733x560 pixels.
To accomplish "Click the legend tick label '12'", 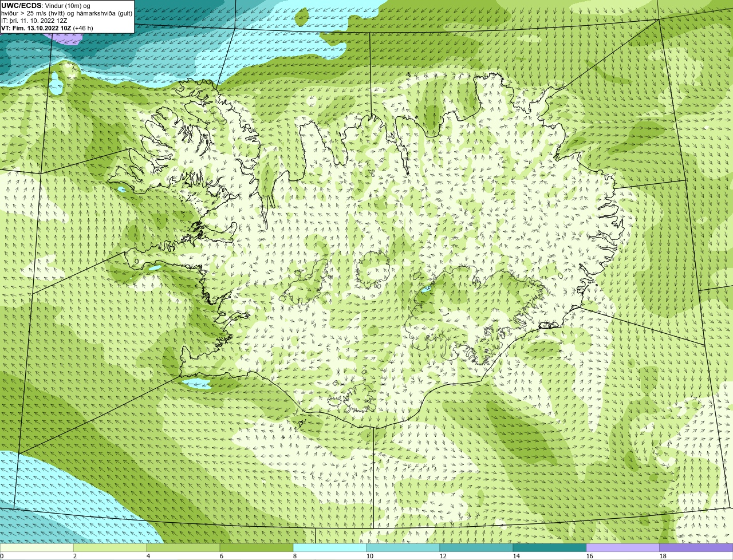I will coord(443,556).
